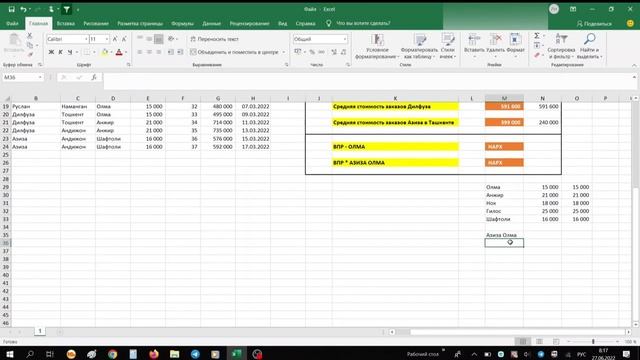Click the Undo arrow in the quick access toolbar

(x=23, y=9)
